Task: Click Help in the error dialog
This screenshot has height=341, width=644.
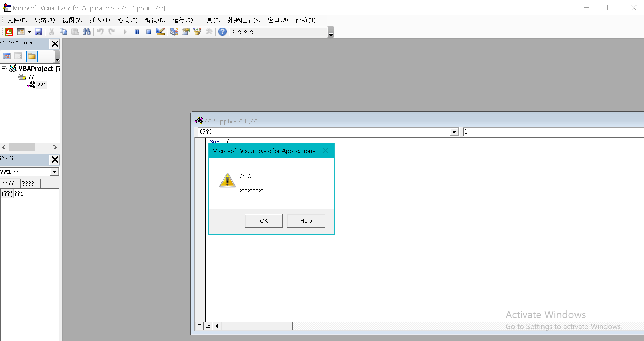Action: (x=306, y=221)
